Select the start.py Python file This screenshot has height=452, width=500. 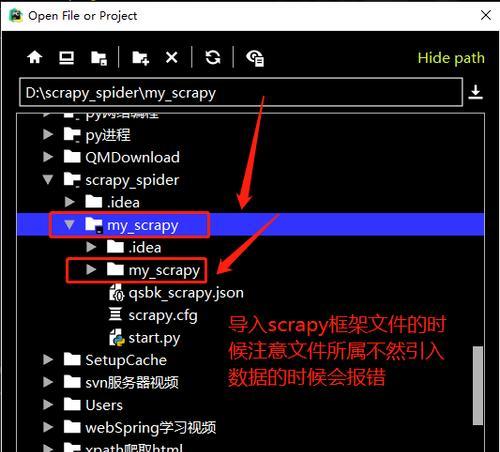144,338
